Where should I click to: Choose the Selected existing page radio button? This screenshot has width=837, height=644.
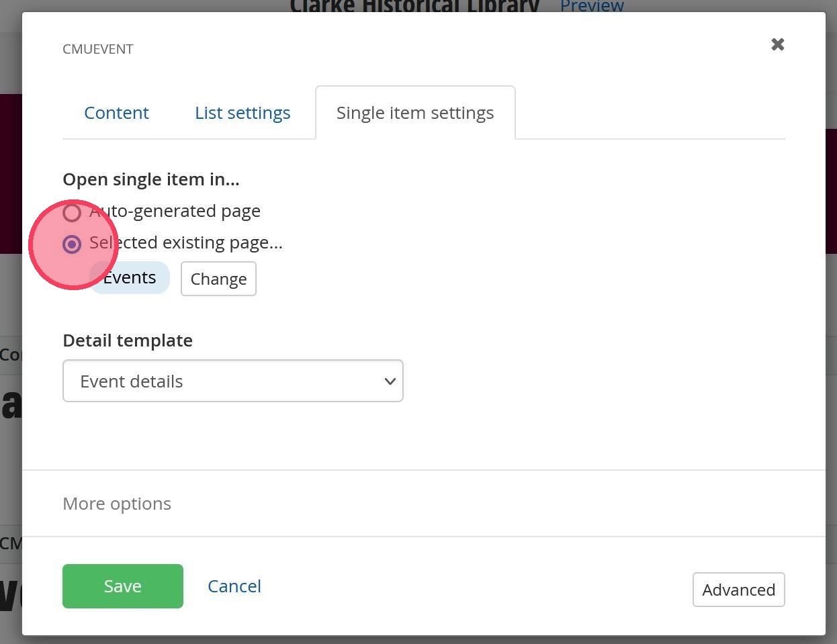(72, 244)
